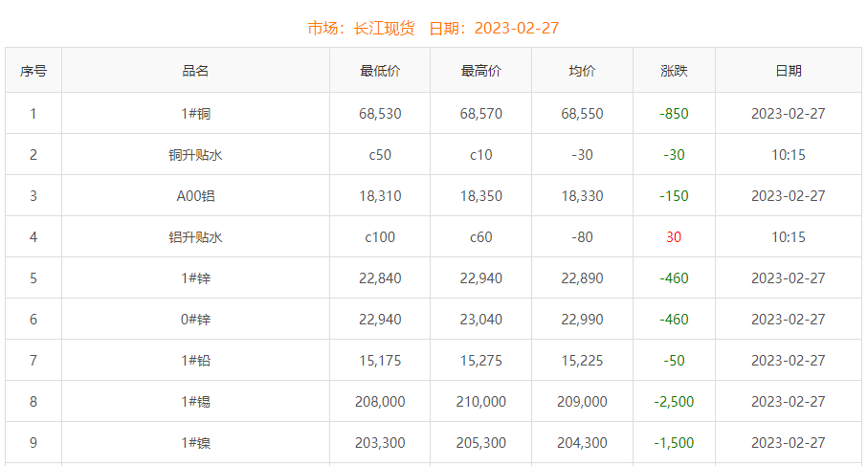Select the 均价 column header

point(582,71)
